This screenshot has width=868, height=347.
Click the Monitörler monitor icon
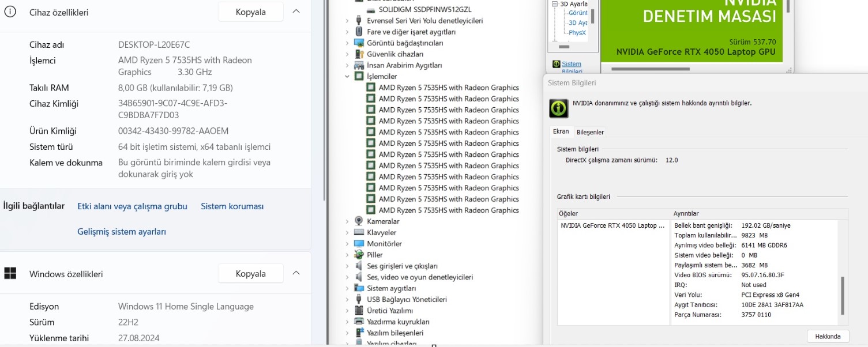[x=359, y=244]
